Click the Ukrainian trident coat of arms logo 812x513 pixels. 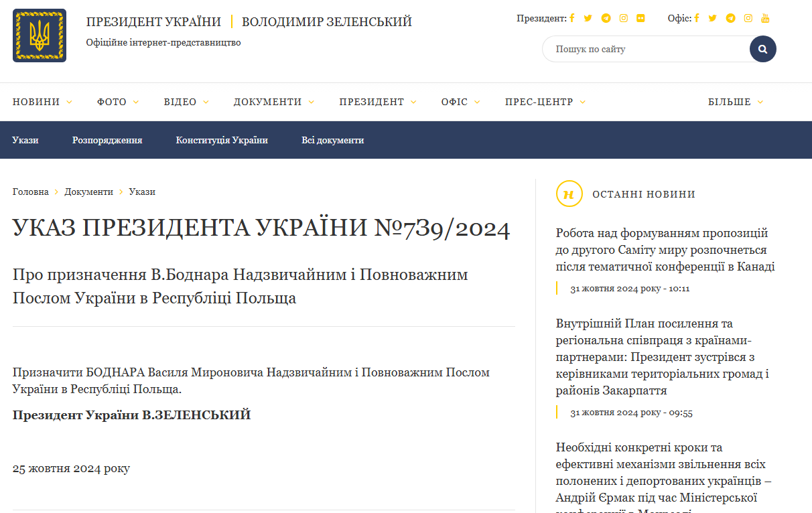click(38, 35)
